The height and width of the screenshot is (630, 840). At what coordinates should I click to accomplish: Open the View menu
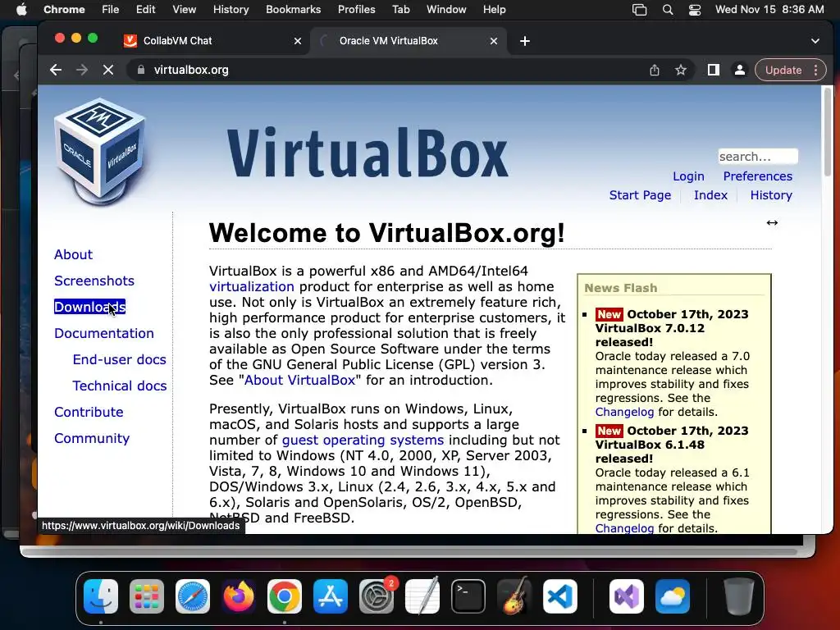coord(184,10)
